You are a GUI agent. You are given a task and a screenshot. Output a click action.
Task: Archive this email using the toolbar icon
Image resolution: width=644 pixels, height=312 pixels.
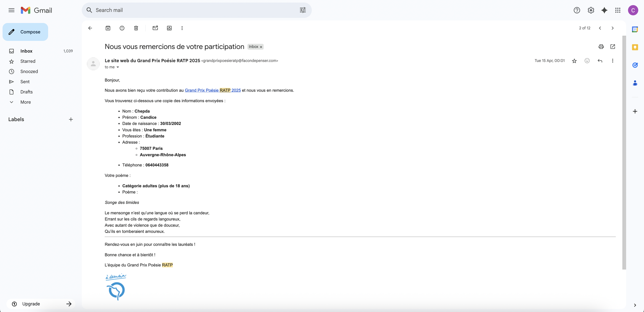(x=108, y=28)
